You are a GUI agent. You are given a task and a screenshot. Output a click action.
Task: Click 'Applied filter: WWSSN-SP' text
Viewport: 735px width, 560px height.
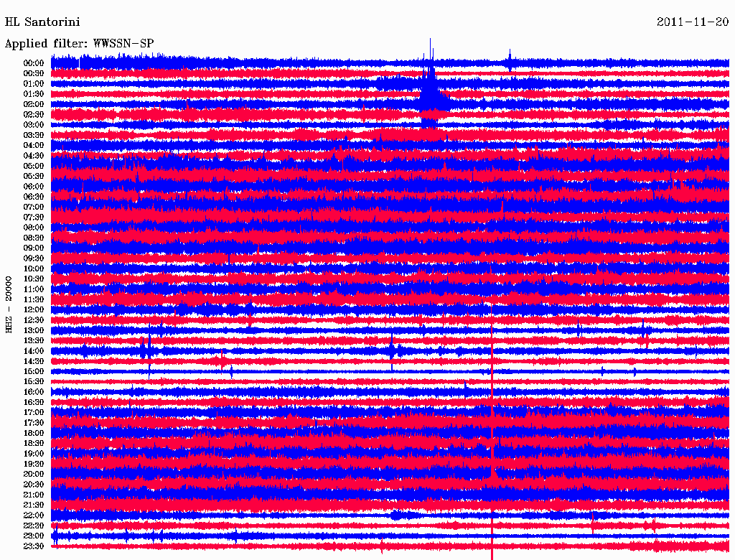(x=79, y=44)
